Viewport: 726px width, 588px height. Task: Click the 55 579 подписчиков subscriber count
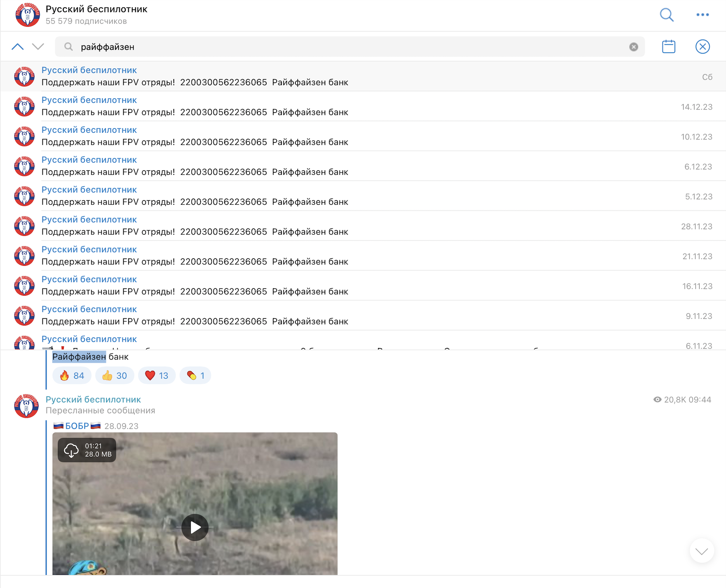[86, 21]
